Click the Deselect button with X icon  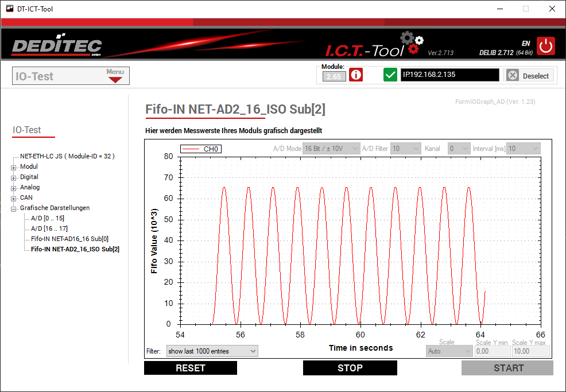(528, 76)
